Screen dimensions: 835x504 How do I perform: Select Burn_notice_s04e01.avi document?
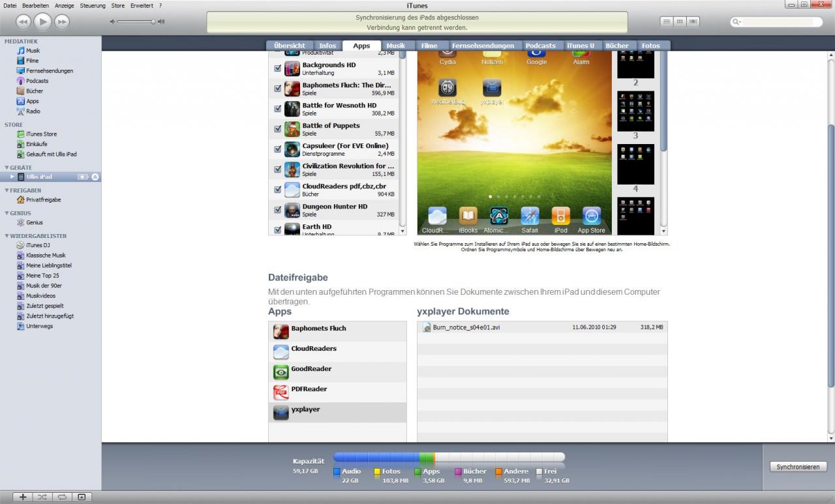(x=542, y=327)
